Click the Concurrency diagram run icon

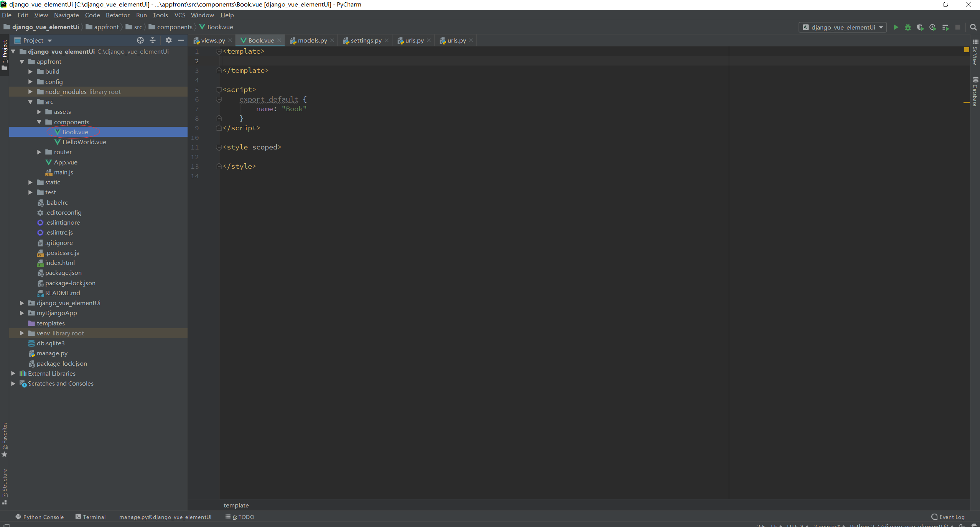pyautogui.click(x=945, y=27)
